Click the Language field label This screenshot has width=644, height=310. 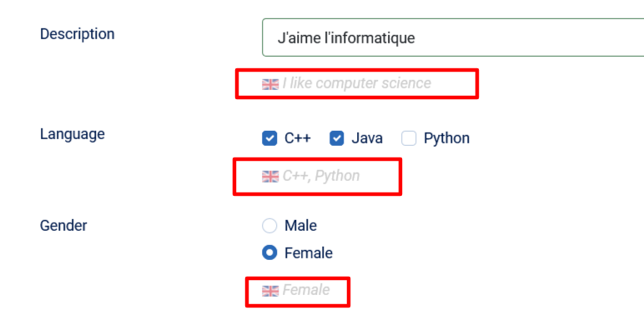73,134
